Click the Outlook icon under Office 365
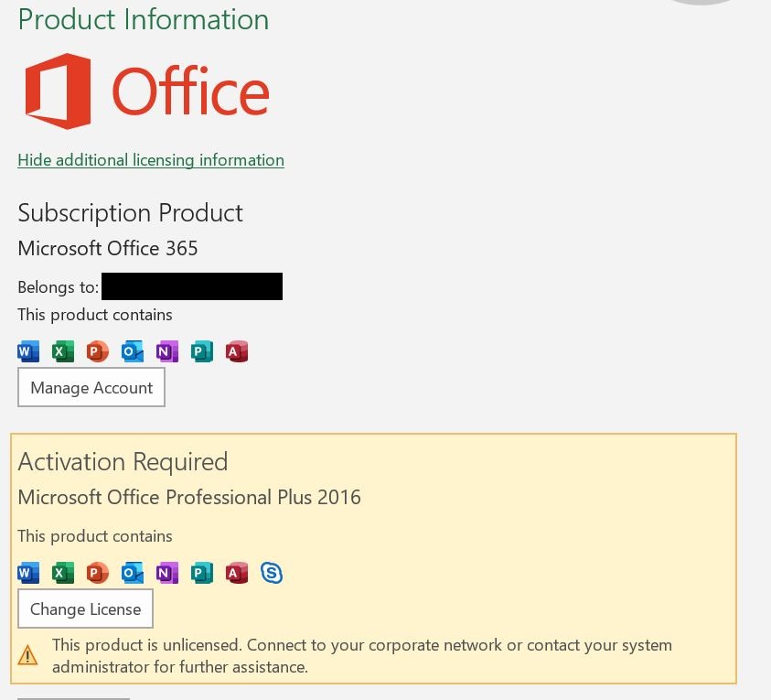The image size is (771, 700). [x=133, y=351]
